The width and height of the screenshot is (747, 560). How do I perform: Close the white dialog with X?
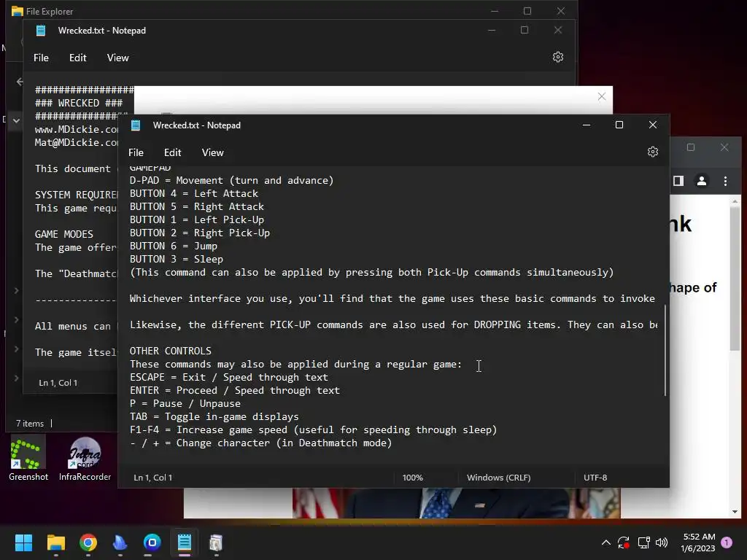[x=602, y=97]
